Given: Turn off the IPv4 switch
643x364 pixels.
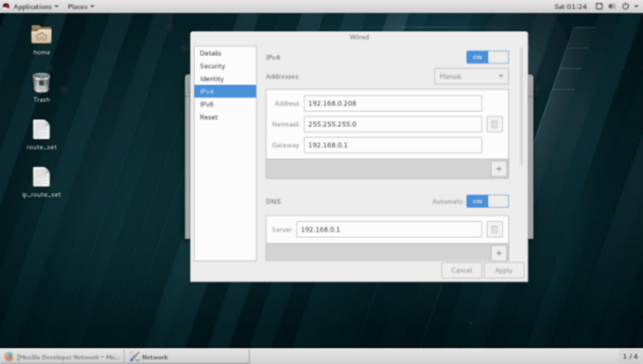Looking at the screenshot, I should [x=487, y=57].
